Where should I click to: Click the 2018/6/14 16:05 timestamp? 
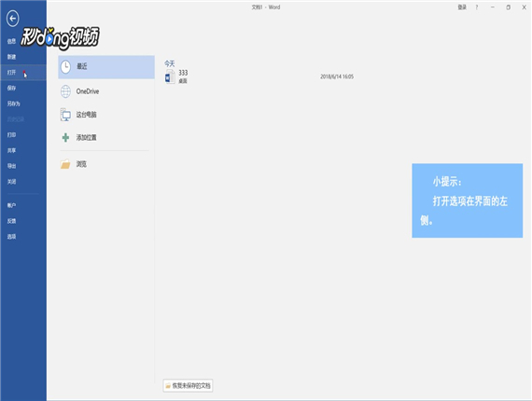pyautogui.click(x=337, y=76)
